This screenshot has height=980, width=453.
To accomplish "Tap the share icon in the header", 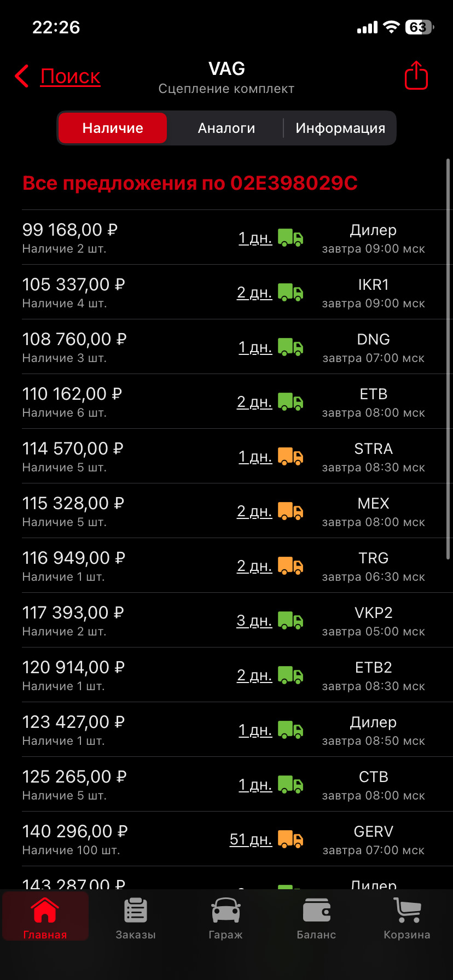I will tap(416, 75).
